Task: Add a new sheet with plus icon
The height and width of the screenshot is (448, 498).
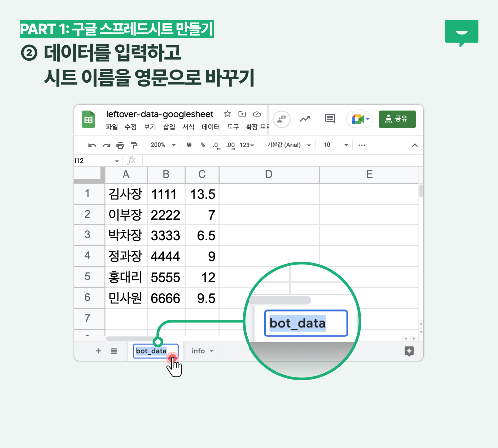Action: pos(98,351)
